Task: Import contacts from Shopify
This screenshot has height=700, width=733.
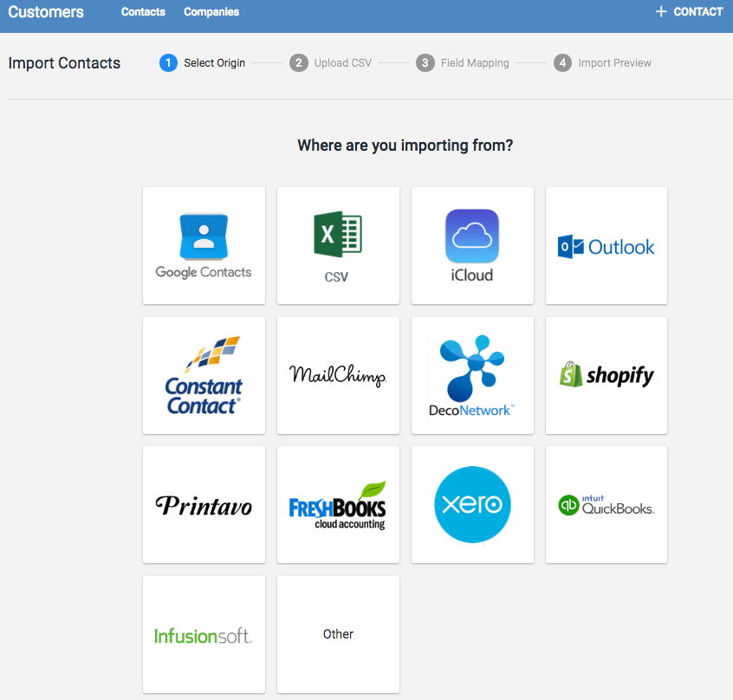Action: (606, 375)
